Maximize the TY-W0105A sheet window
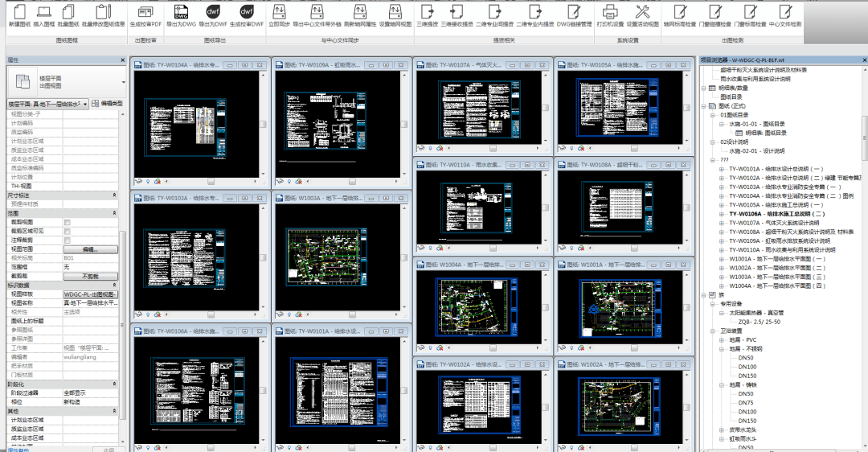 pos(668,65)
